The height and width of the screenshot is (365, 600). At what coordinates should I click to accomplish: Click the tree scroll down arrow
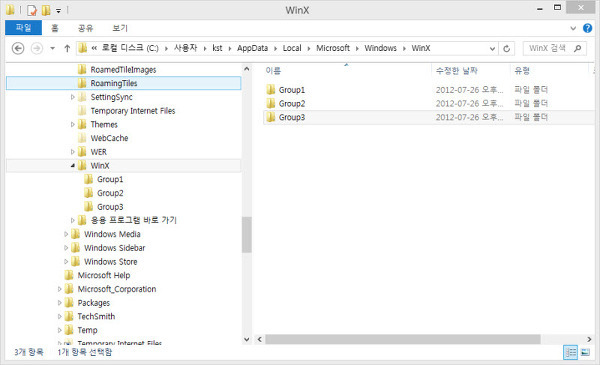tap(246, 339)
